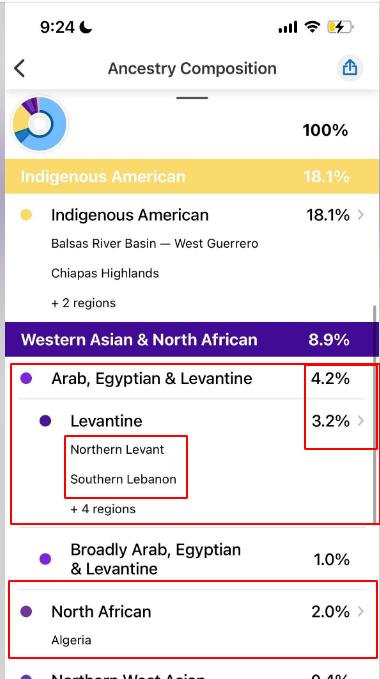Open the share icon
The height and width of the screenshot is (679, 380).
(350, 68)
